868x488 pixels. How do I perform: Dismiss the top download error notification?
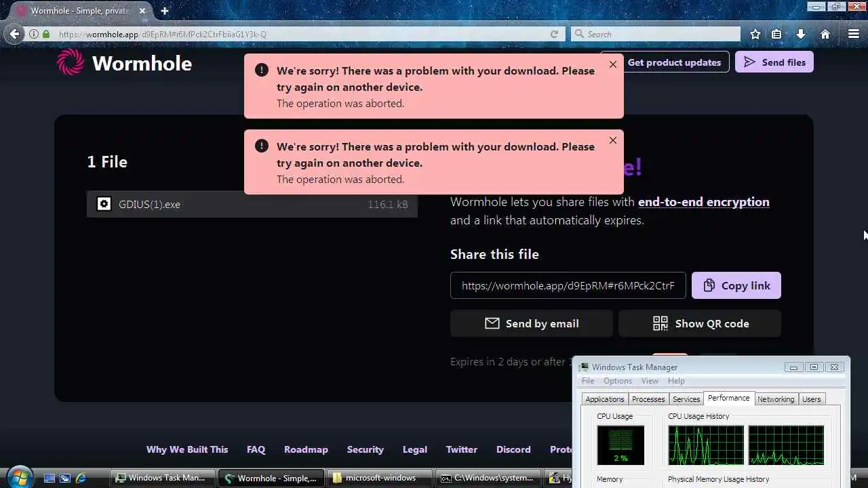click(613, 64)
